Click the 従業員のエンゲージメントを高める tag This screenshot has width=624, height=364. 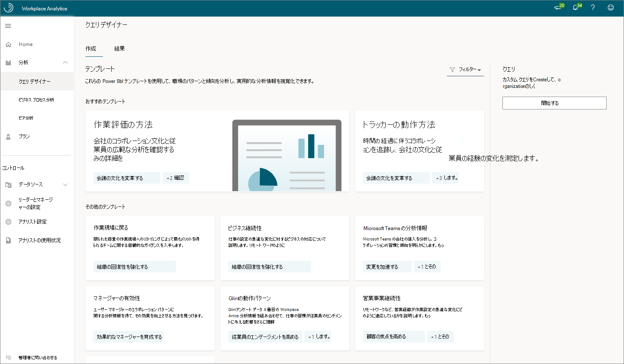pyautogui.click(x=265, y=337)
